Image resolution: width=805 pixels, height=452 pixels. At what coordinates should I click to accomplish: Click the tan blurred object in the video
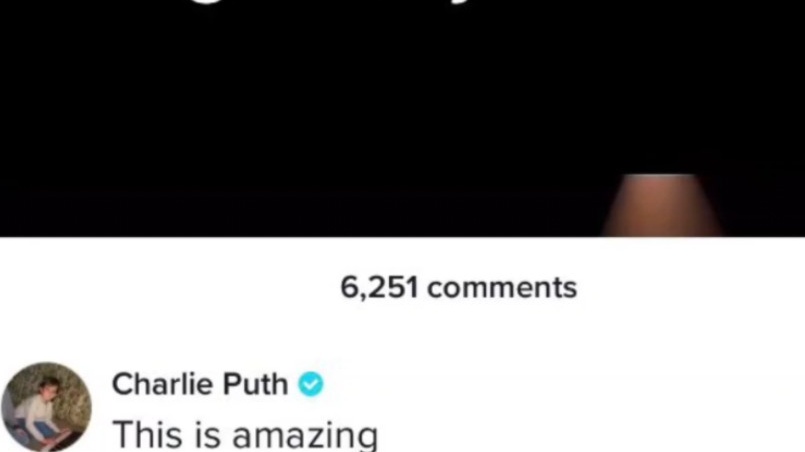coord(662,205)
